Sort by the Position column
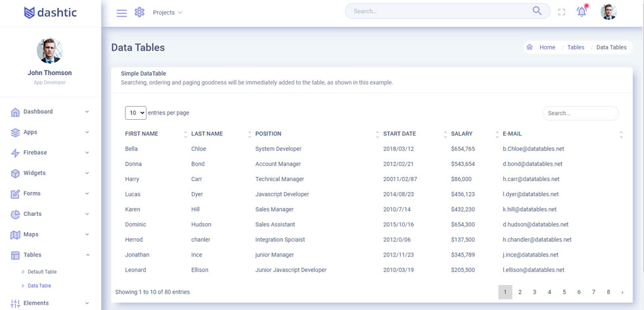Viewport: 644px width, 310px height. pyautogui.click(x=268, y=134)
